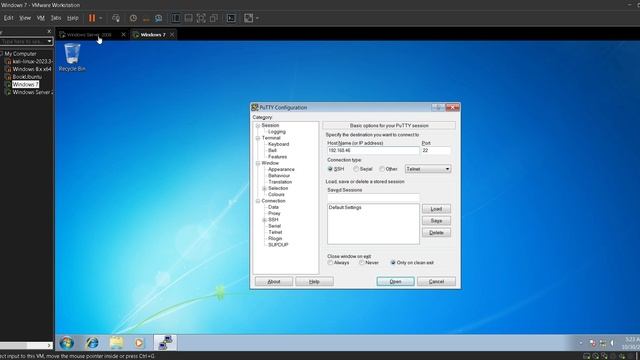Show hidden system tray icons arrow
The image size is (640, 360).
pos(580,343)
